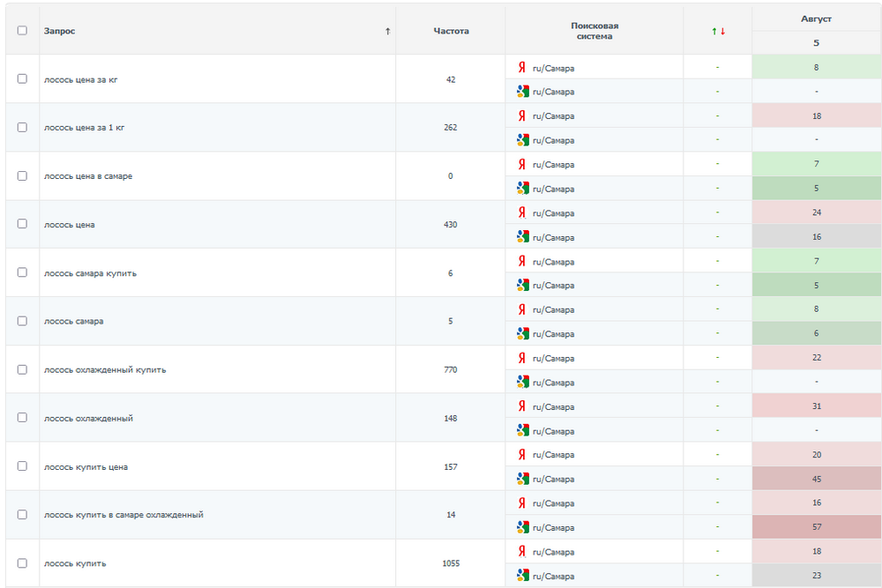
Task: Select checkbox for лосось охлажденный купить
Action: 22,369
